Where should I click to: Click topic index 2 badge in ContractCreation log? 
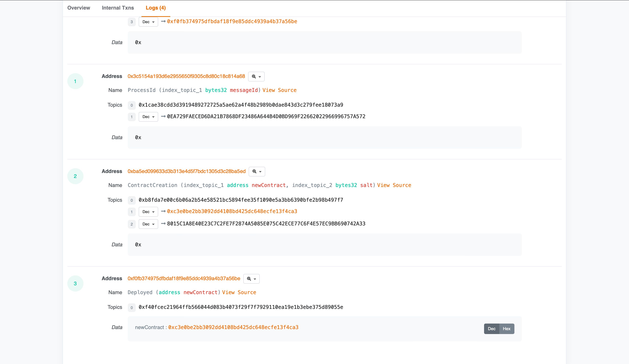pos(132,224)
